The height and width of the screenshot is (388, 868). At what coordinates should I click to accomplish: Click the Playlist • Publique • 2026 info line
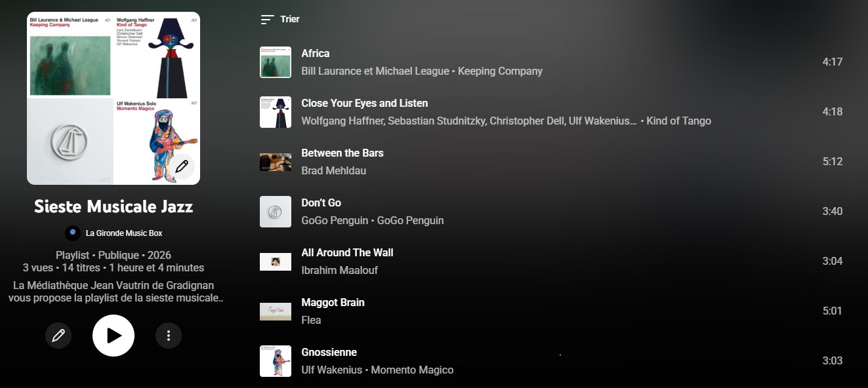(x=114, y=255)
